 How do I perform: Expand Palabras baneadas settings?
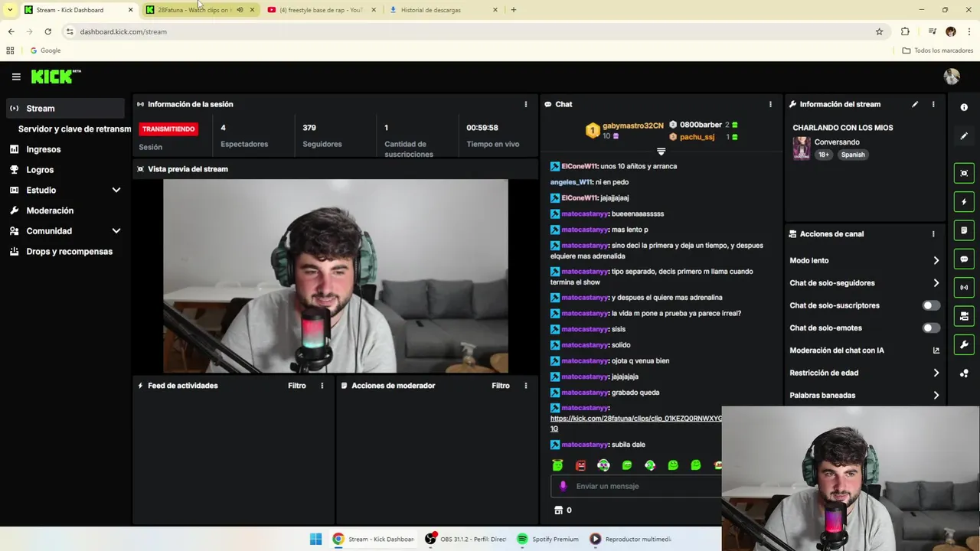(936, 396)
